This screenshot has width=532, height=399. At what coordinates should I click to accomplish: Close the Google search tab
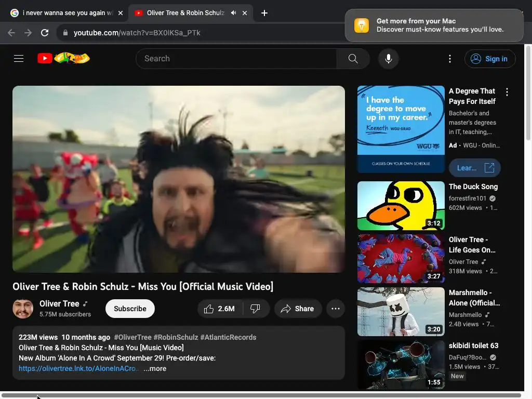tap(121, 13)
